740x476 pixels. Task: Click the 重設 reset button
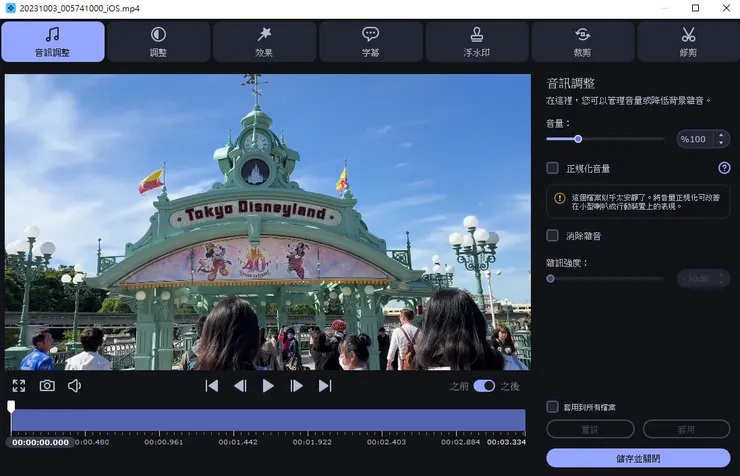coord(590,429)
